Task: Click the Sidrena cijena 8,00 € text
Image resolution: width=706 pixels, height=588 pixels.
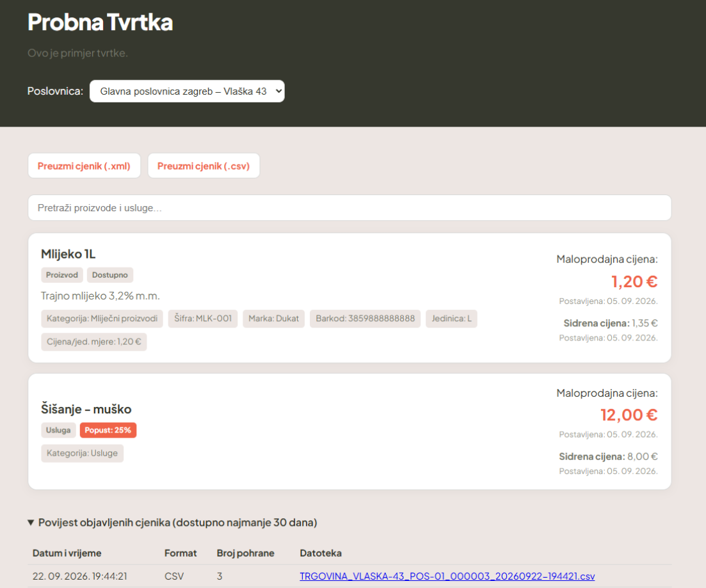Action: click(608, 456)
